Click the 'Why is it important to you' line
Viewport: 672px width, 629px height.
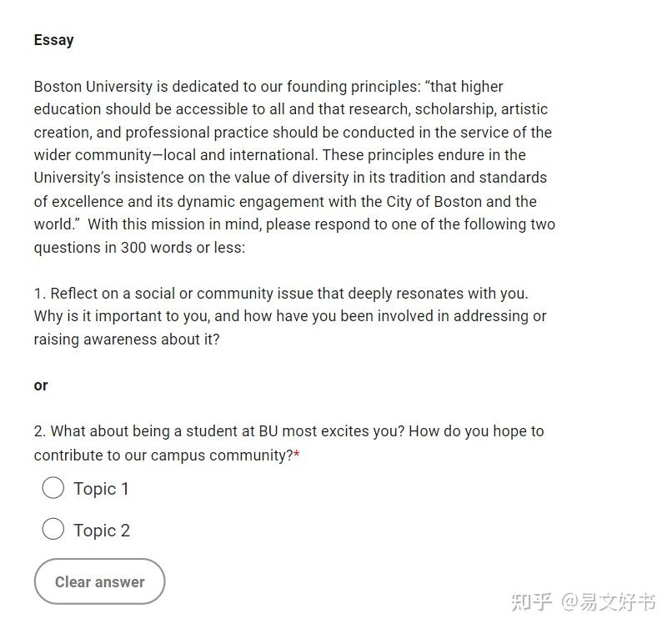[290, 316]
